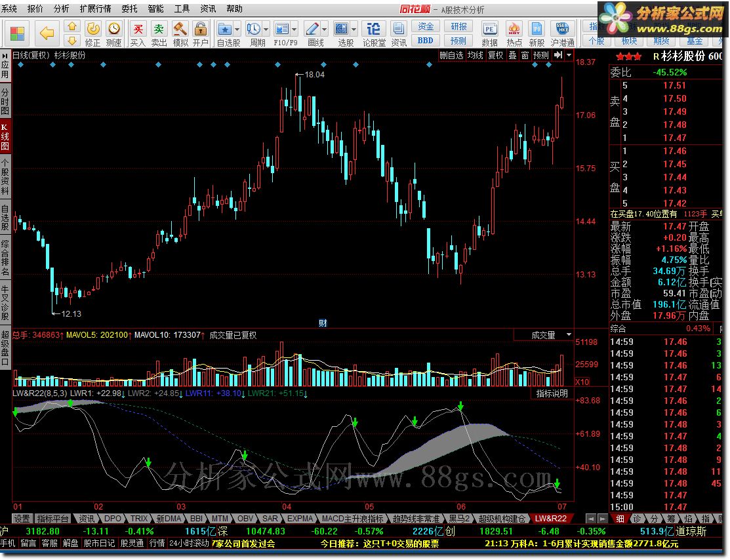Viewport: 730px width, 560px height.
Task: Open 股市日记 in status bar
Action: 98,543
